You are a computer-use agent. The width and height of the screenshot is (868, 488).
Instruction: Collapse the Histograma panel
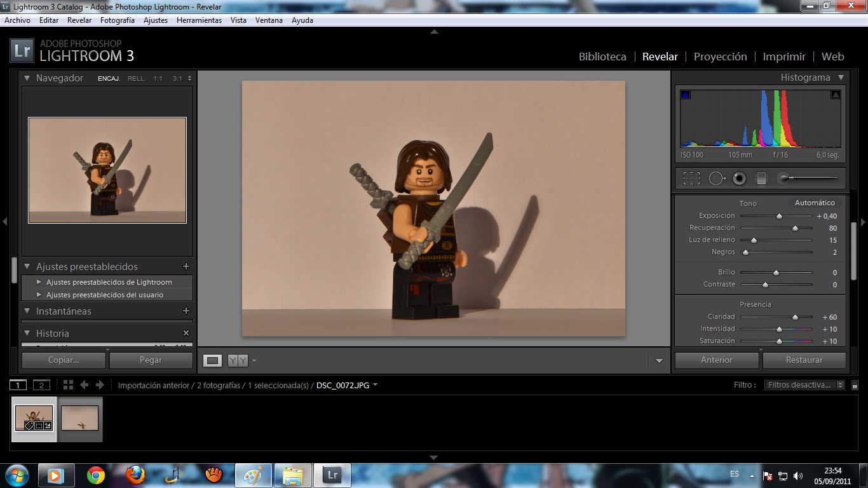pyautogui.click(x=841, y=78)
